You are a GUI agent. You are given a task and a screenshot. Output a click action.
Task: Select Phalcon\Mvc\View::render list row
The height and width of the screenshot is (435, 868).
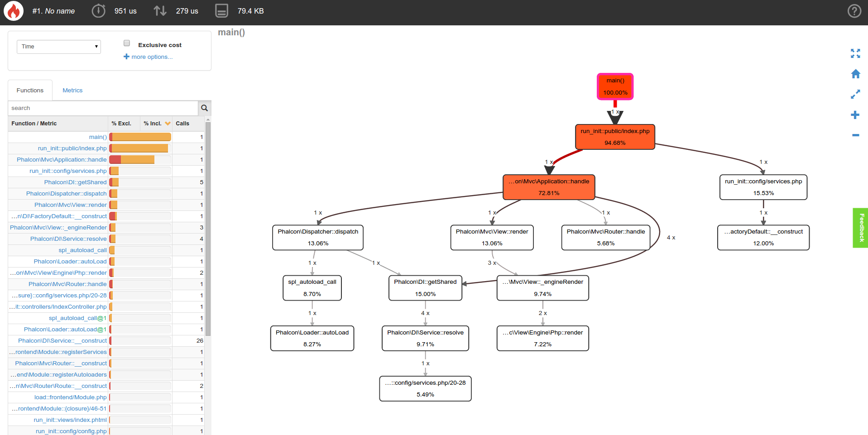point(106,205)
